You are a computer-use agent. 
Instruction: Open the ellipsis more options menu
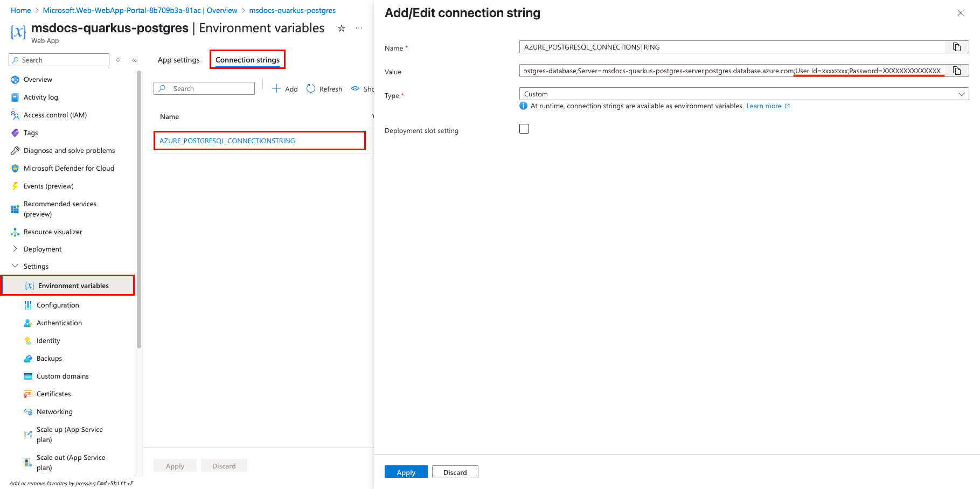point(359,29)
